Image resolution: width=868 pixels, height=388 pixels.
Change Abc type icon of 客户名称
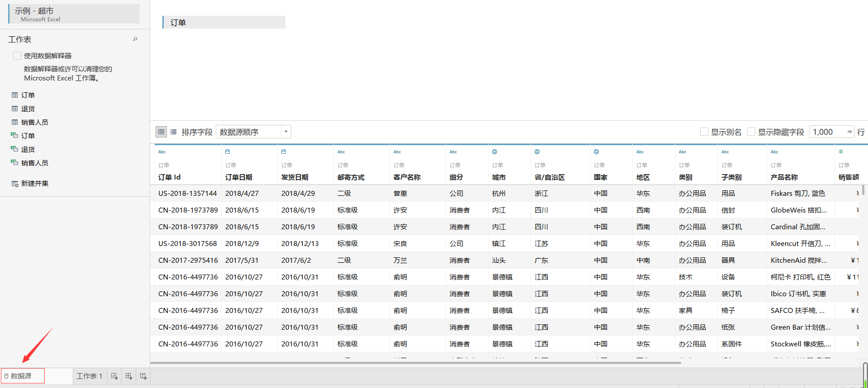[x=397, y=152]
